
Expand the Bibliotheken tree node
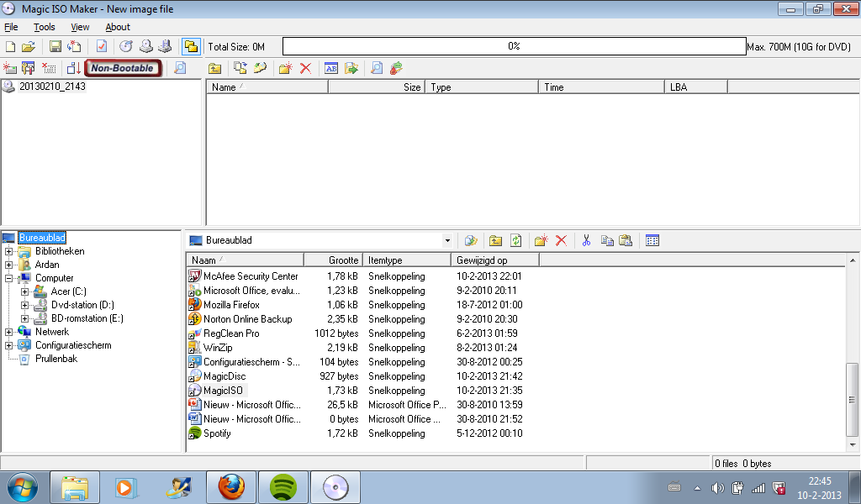tap(8, 252)
